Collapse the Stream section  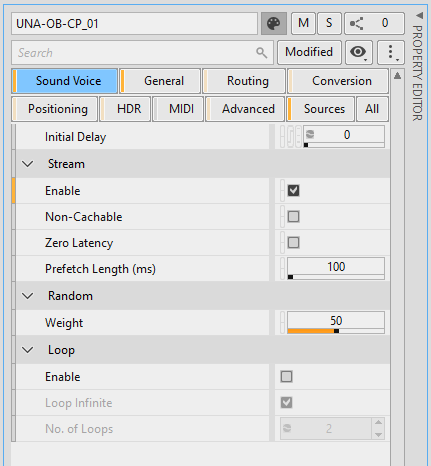coord(27,164)
